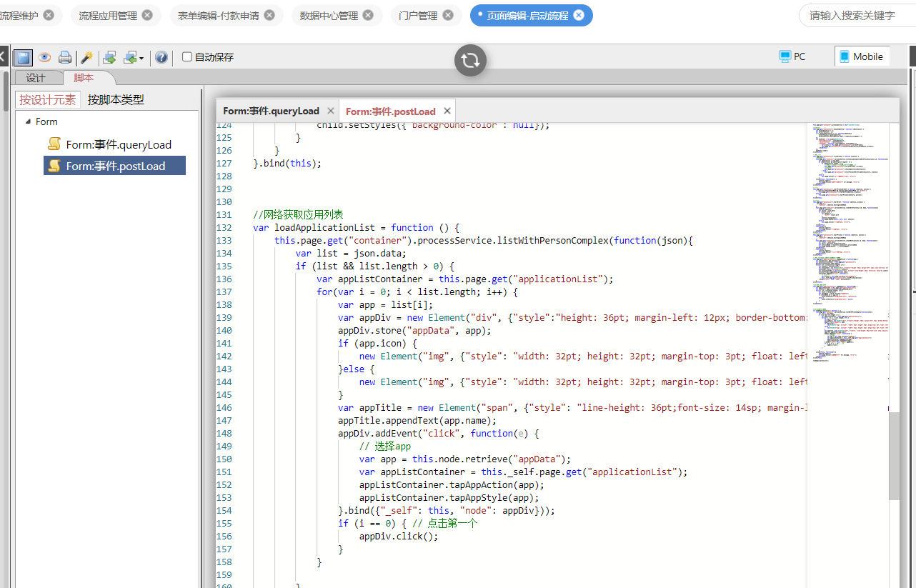Click the preview eye icon
The width and height of the screenshot is (916, 588).
[x=44, y=57]
